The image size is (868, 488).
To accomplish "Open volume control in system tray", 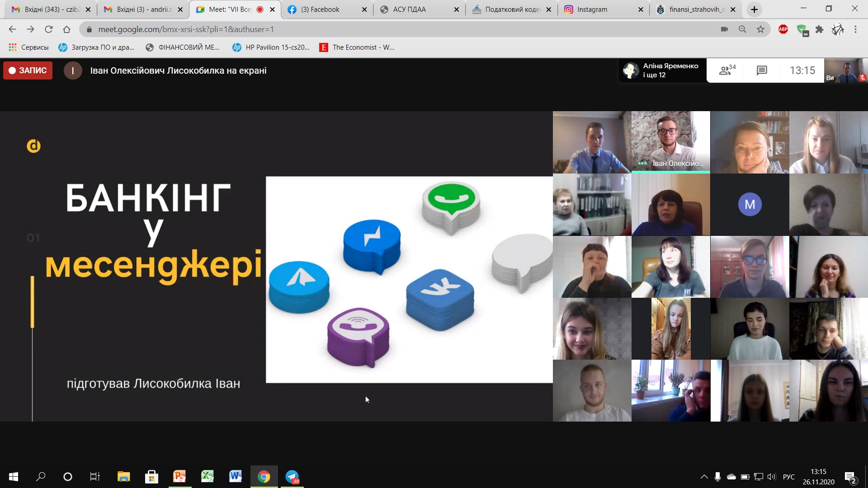I will point(772,477).
